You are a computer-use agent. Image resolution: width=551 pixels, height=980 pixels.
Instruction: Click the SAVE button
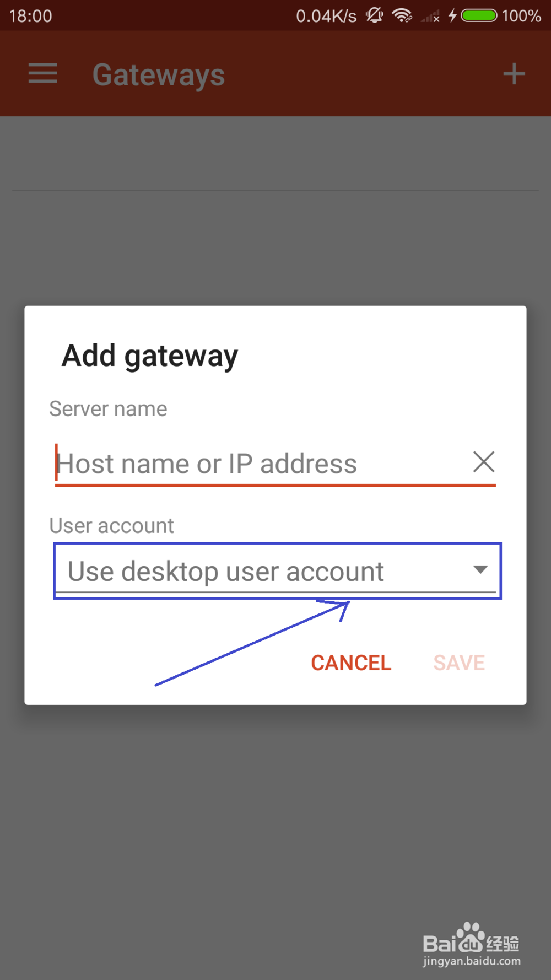tap(459, 663)
